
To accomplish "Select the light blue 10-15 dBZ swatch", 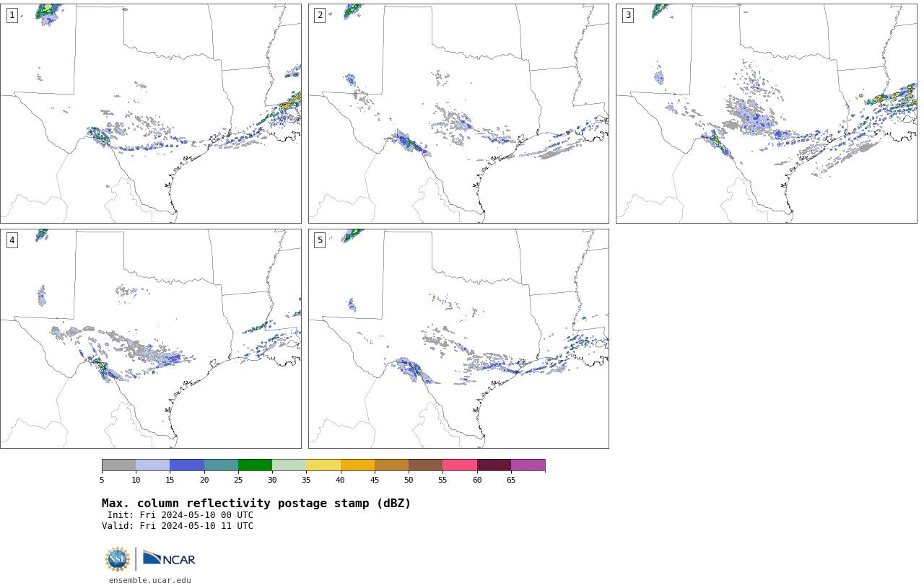I will [x=152, y=465].
